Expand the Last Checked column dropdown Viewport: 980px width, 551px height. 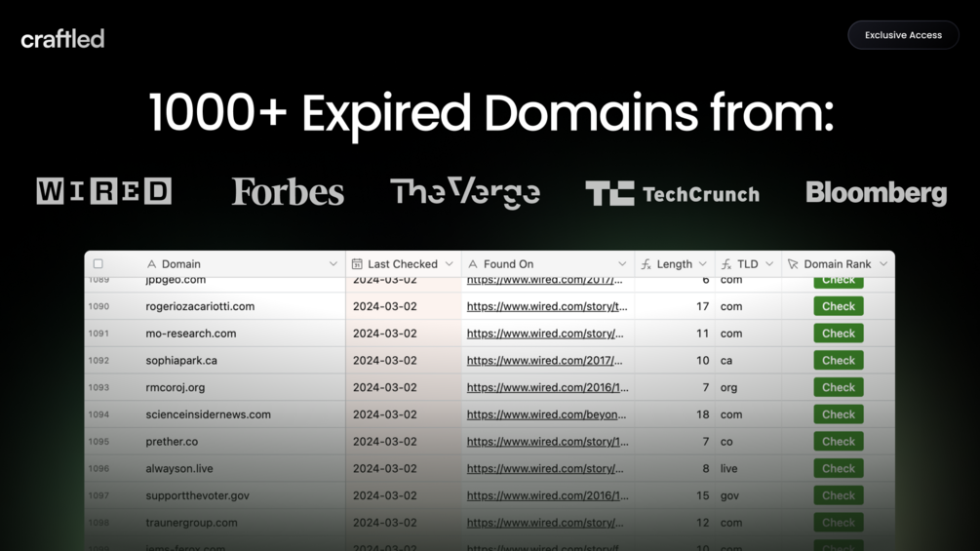pyautogui.click(x=449, y=264)
